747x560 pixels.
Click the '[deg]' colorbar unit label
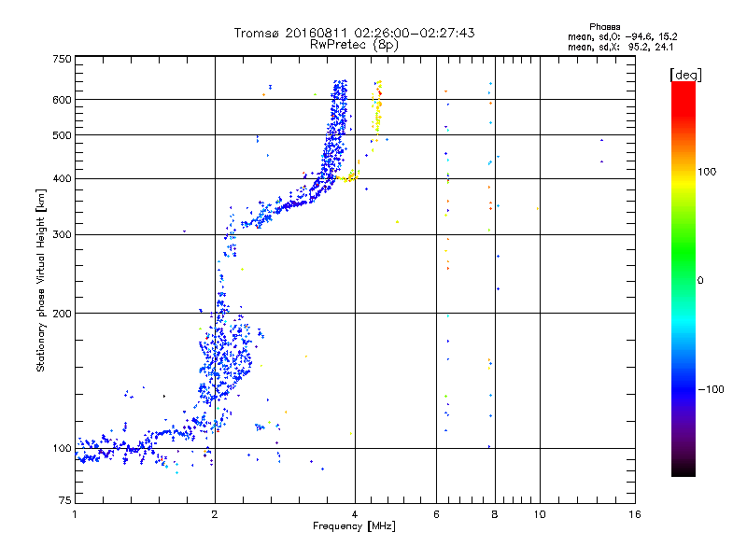pos(685,75)
